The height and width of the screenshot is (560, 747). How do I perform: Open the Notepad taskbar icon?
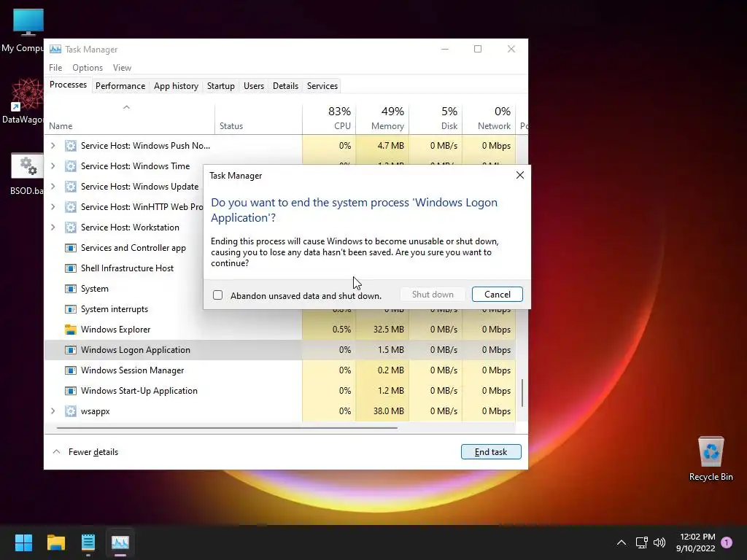tap(88, 542)
